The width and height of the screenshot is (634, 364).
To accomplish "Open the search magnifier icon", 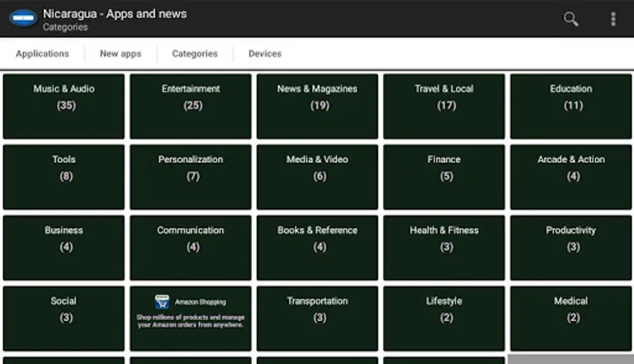I will [571, 19].
